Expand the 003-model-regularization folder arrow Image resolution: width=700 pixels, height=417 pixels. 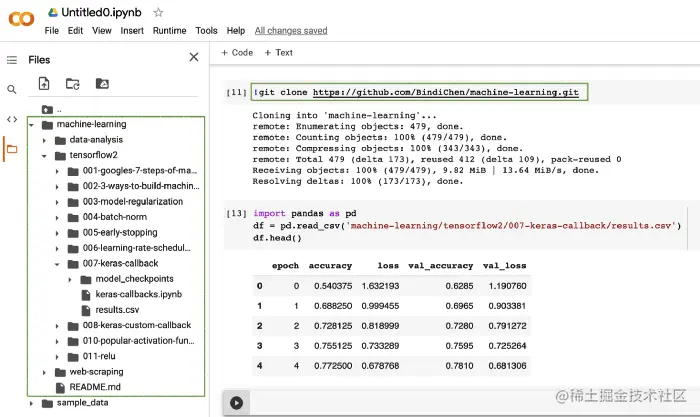[57, 202]
